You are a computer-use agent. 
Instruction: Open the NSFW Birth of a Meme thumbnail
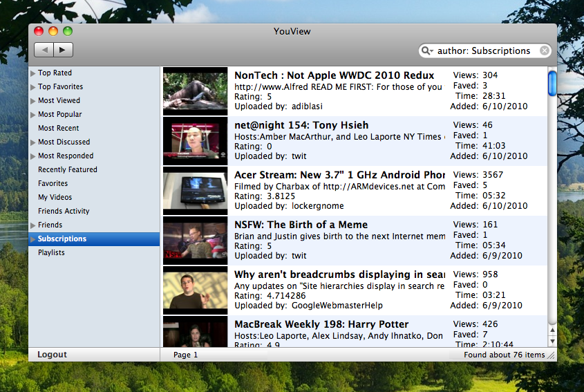click(x=195, y=241)
